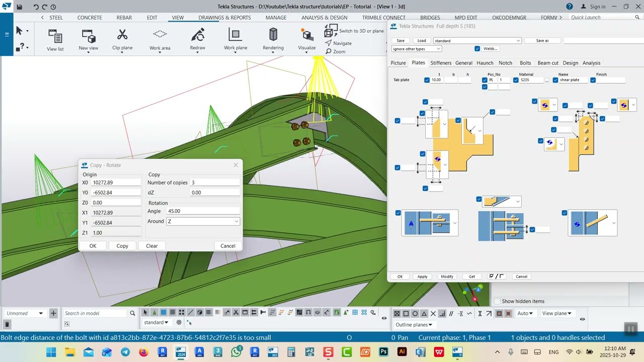This screenshot has width=644, height=362.
Task: Open the Work plane tool
Action: [x=235, y=40]
